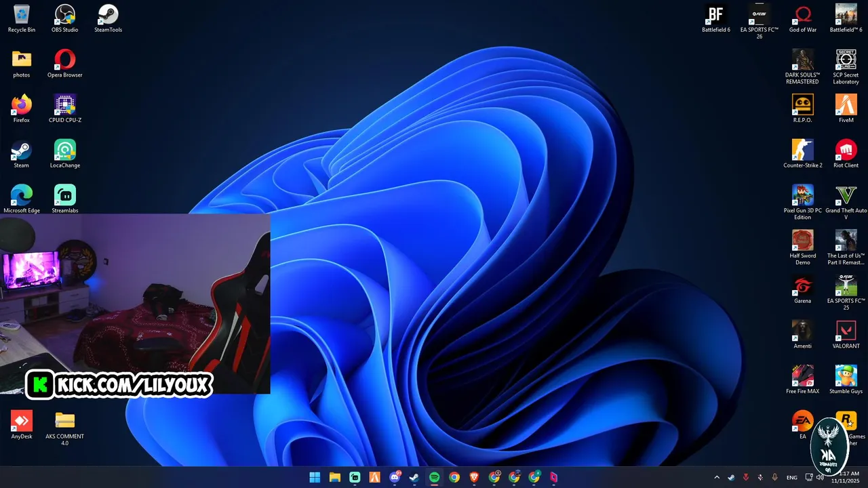Open the AKS COMMENT 4.0 folder
The height and width of the screenshot is (488, 868).
[65, 428]
